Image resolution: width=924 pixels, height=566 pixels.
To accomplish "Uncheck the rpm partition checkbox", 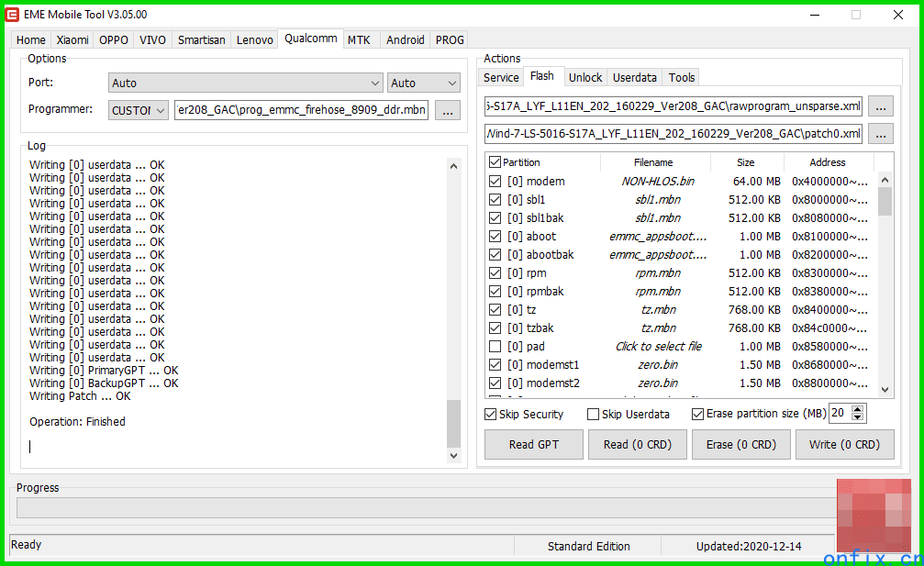I will tap(495, 272).
